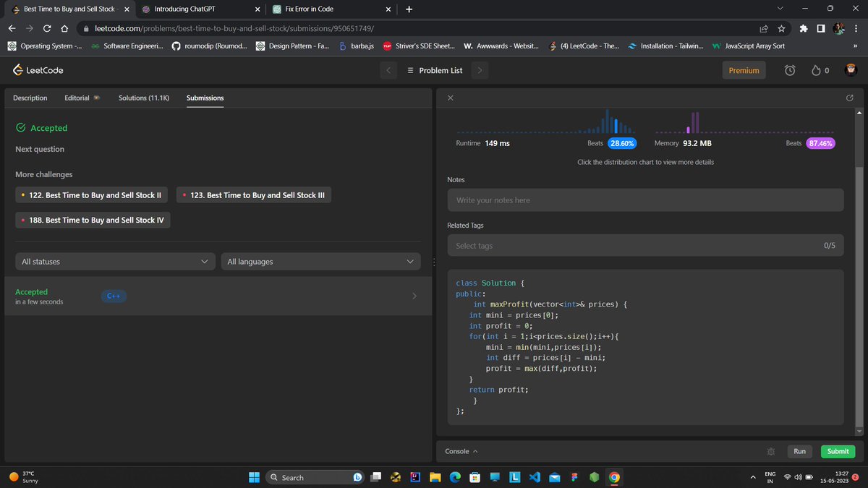The height and width of the screenshot is (488, 868).
Task: Open Microsoft Store from taskbar
Action: 475,477
